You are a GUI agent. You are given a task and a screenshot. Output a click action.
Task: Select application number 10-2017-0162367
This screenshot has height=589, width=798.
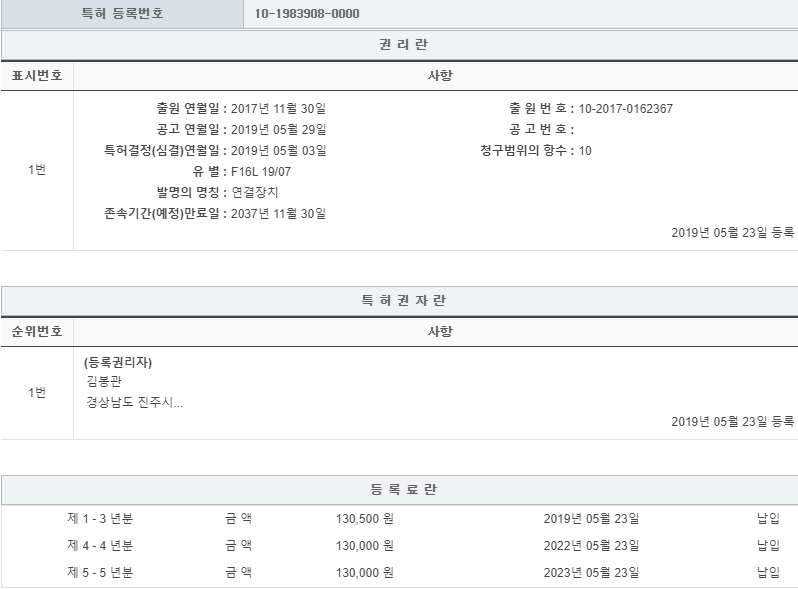pyautogui.click(x=625, y=108)
